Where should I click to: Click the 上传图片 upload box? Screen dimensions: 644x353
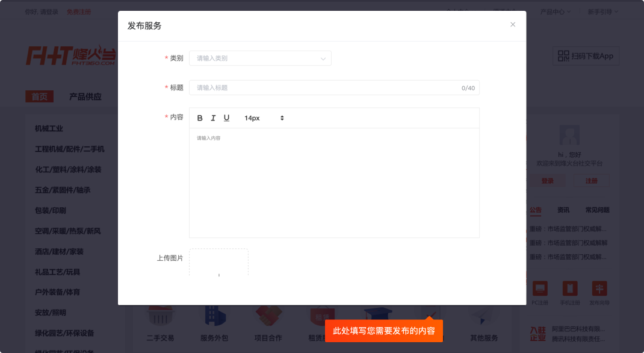218,264
